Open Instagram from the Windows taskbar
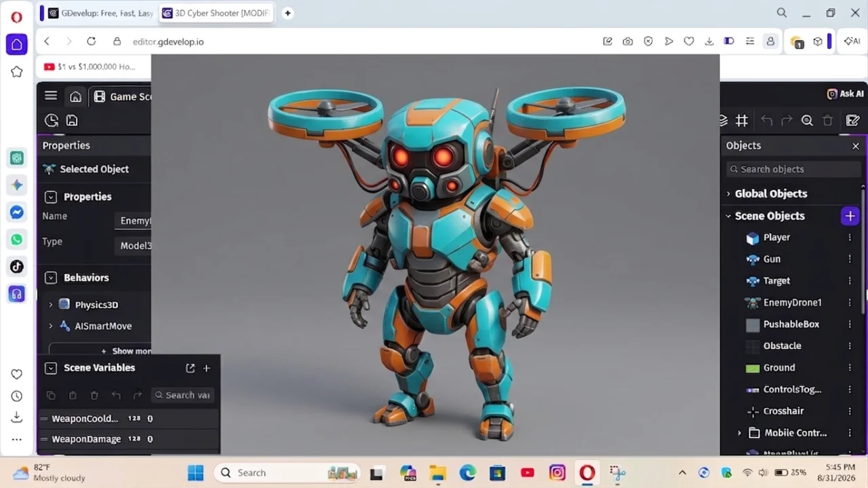The width and height of the screenshot is (868, 488). pyautogui.click(x=557, y=473)
